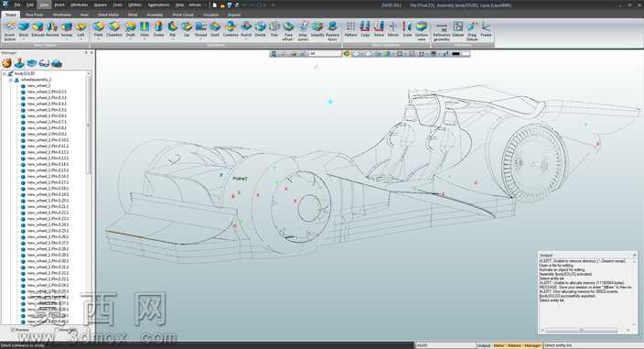The image size is (644, 349).
Task: Open the first Manager panel tab icon
Action: [6, 63]
